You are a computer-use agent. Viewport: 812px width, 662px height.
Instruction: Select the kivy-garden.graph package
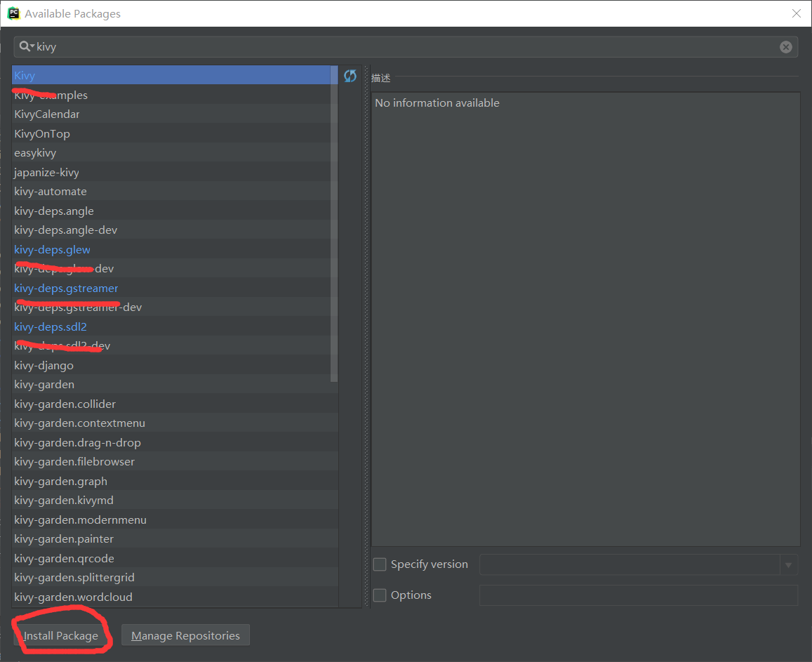(x=175, y=481)
